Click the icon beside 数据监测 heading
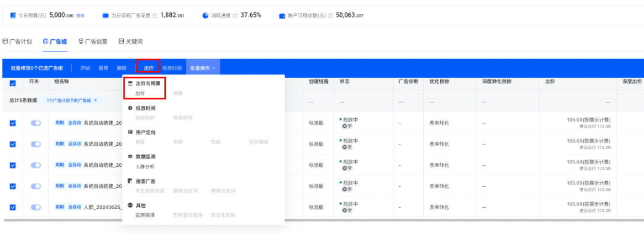The height and width of the screenshot is (233, 644). click(x=130, y=156)
